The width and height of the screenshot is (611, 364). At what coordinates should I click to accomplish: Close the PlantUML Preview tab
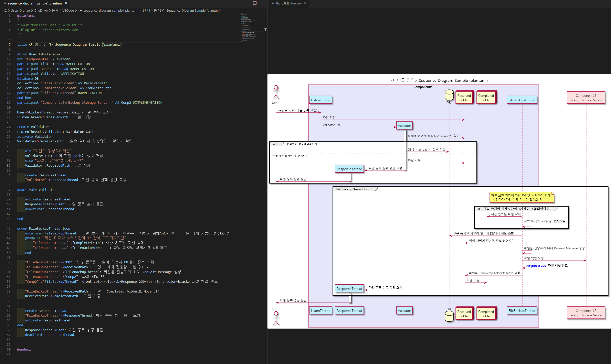[305, 3]
